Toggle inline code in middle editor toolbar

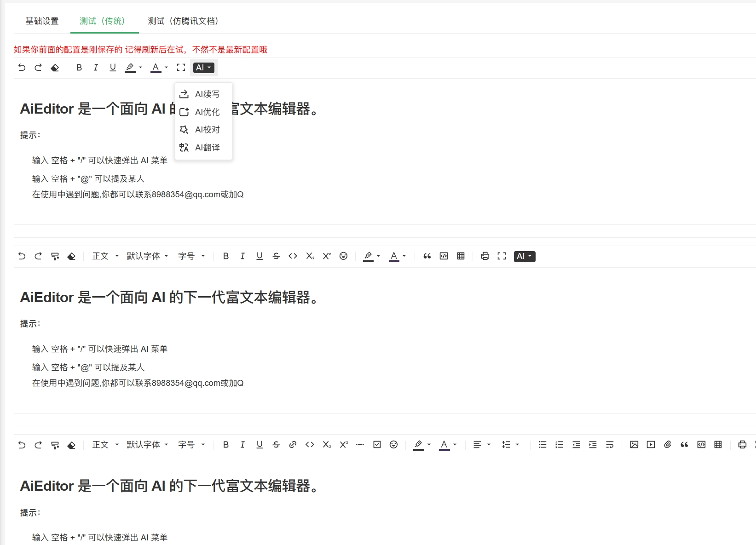pos(293,256)
